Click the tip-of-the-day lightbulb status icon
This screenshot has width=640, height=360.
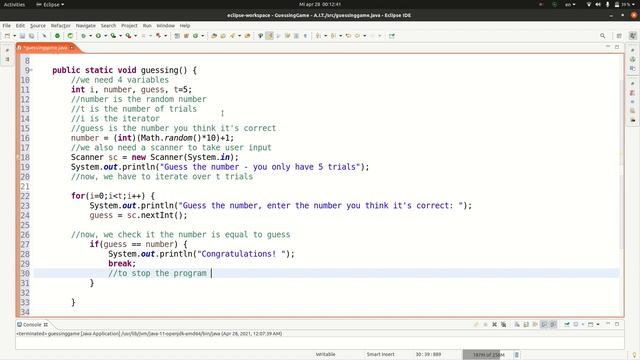point(634,355)
